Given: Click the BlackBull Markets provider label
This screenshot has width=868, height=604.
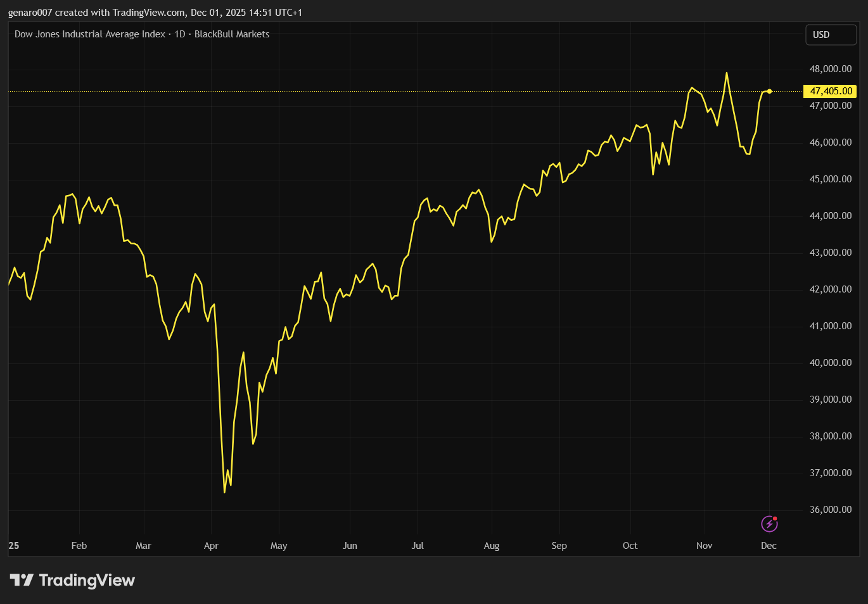Looking at the screenshot, I should (x=232, y=34).
